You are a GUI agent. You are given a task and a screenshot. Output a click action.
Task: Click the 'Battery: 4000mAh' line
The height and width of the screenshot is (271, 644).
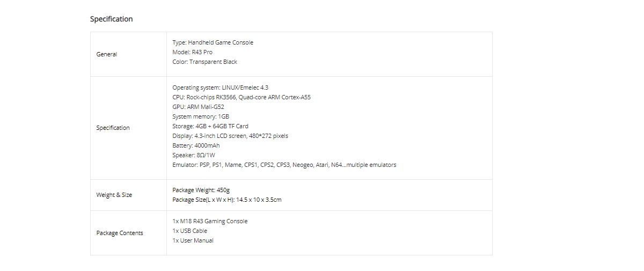click(196, 145)
